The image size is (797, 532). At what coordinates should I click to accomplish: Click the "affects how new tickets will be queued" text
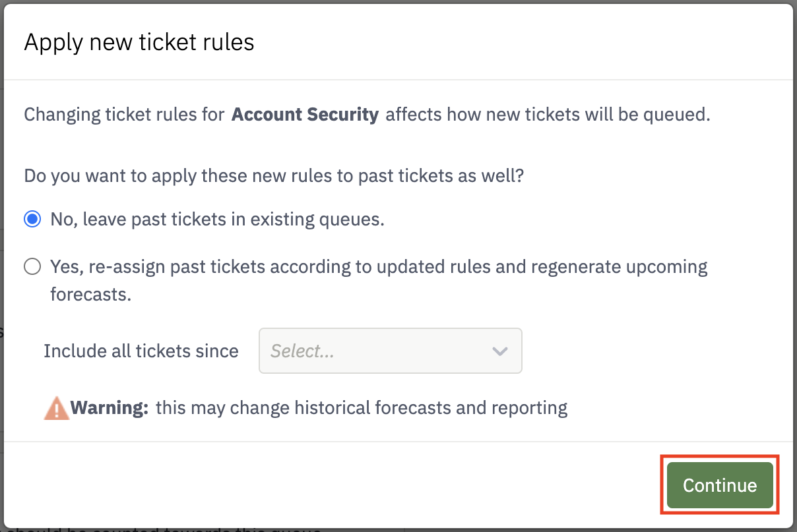click(548, 115)
